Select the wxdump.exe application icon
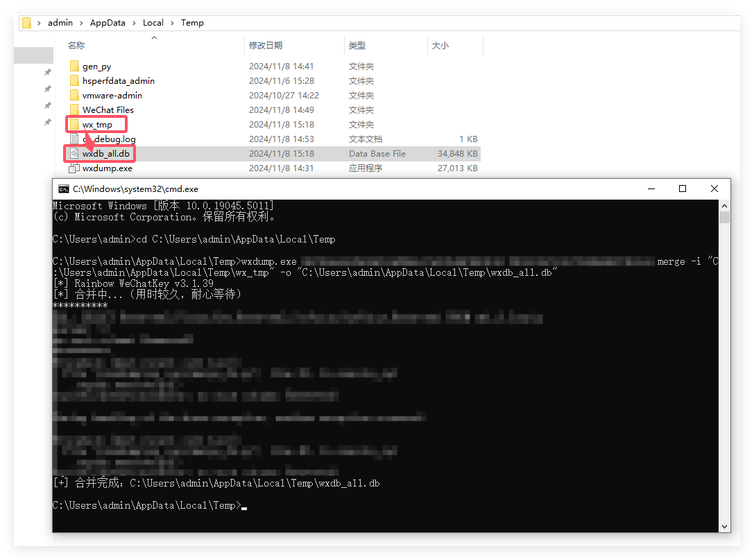 click(74, 168)
